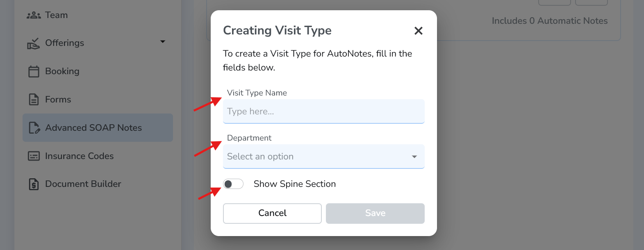The image size is (644, 250).
Task: Click inside the Visit Type Name field
Action: [x=323, y=111]
